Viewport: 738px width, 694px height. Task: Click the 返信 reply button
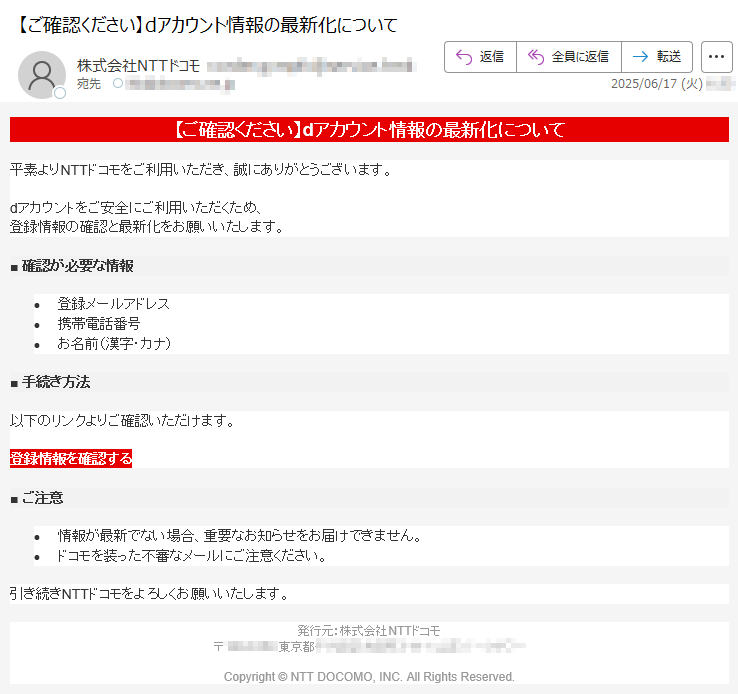(x=480, y=57)
